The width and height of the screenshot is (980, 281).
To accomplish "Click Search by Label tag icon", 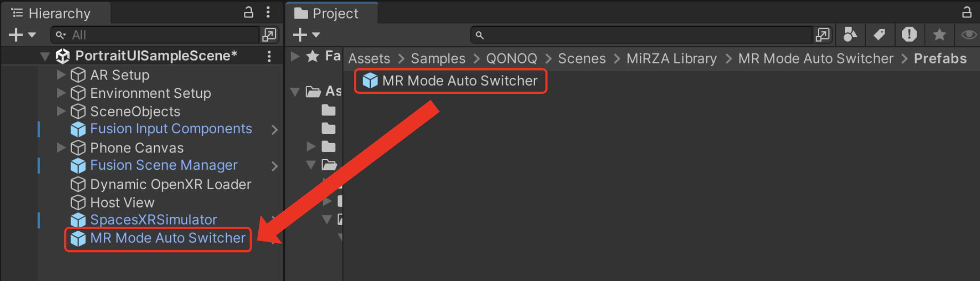I will (879, 35).
